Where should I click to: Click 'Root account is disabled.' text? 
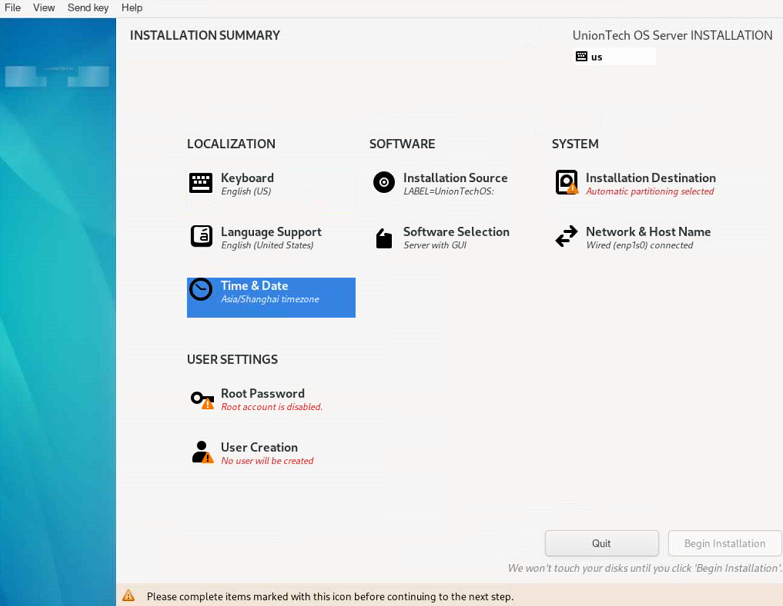coord(272,407)
